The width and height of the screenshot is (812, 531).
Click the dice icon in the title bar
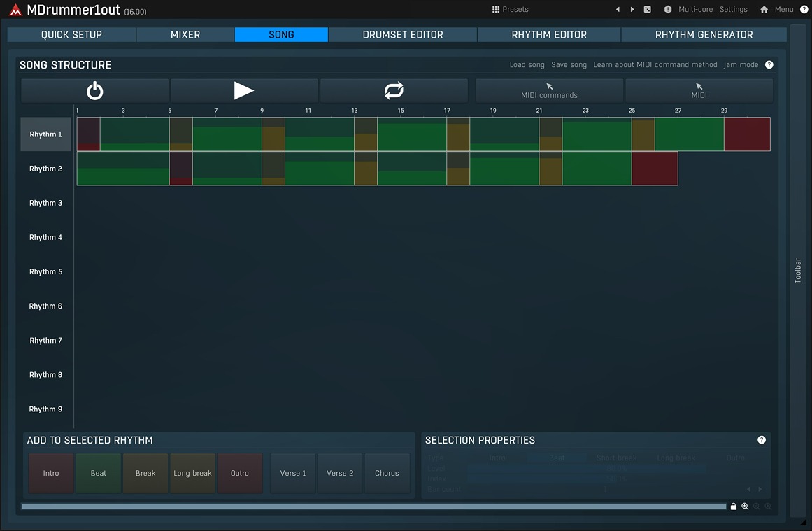click(x=647, y=9)
